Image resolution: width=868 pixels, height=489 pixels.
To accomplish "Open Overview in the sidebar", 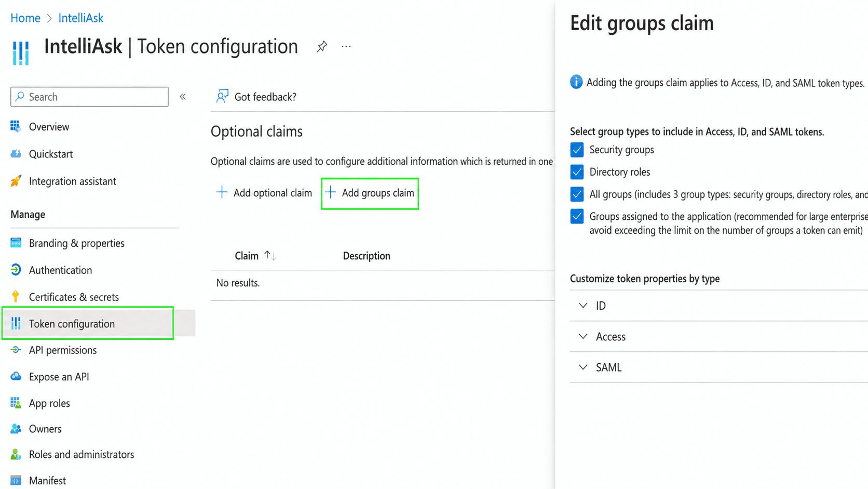I will click(49, 127).
